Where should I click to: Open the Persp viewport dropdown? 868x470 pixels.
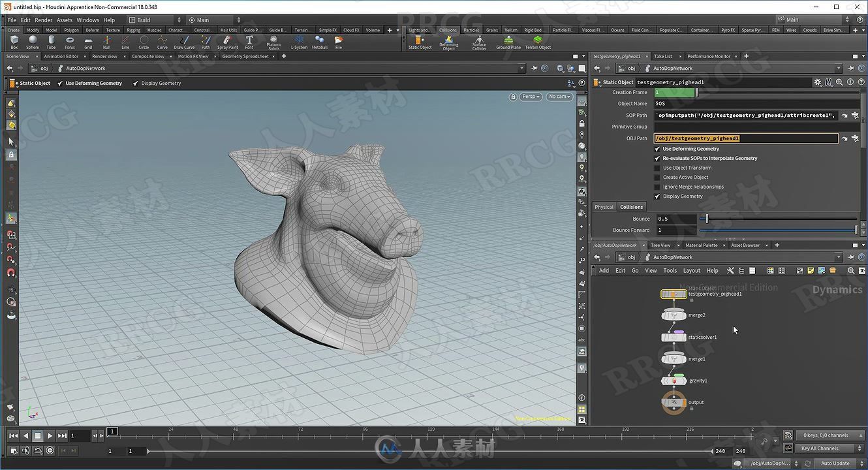click(x=531, y=97)
